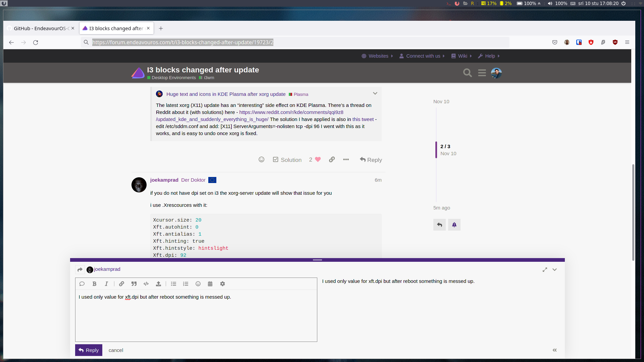This screenshot has height=362, width=644.
Task: Reload the current forum page
Action: (36, 42)
